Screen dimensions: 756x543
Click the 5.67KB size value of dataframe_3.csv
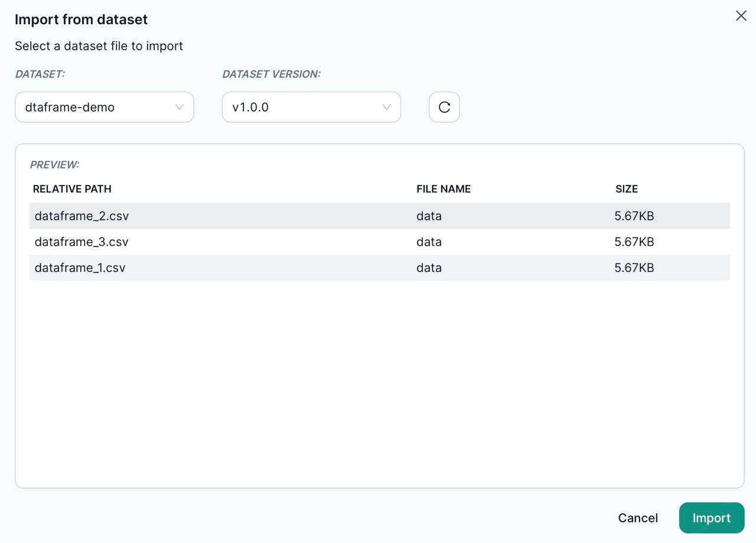635,242
